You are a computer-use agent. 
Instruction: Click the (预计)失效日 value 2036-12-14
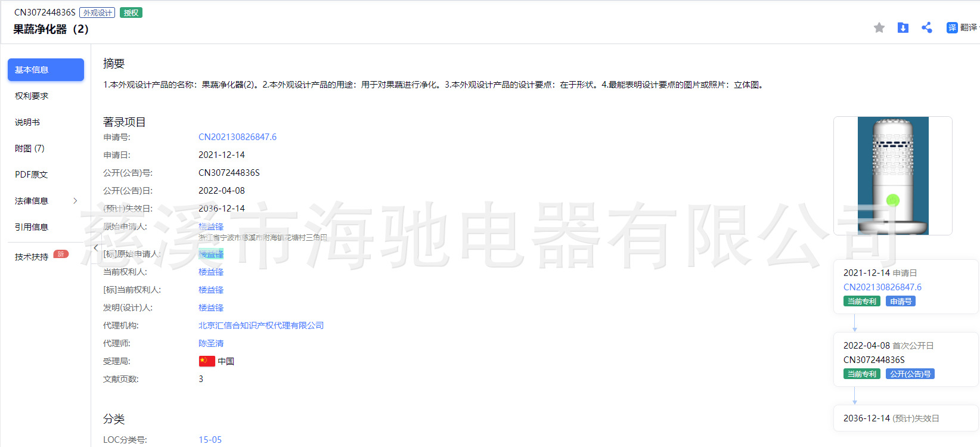click(x=222, y=209)
